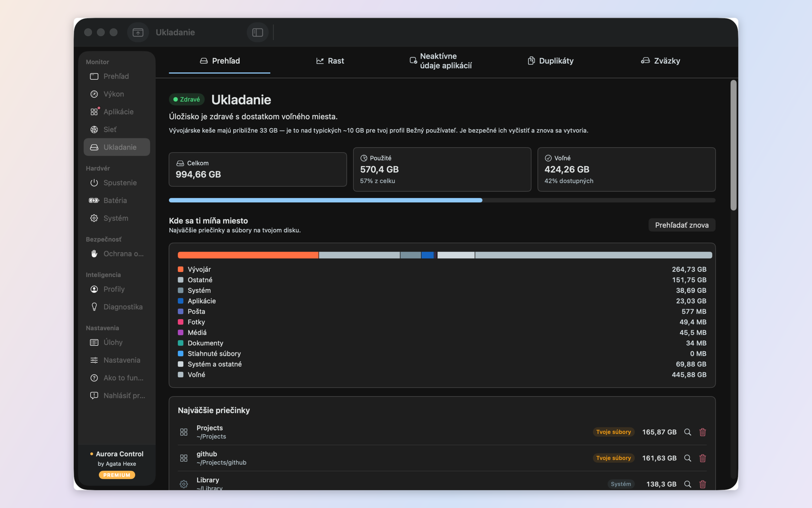Select the Prehľad top tab

coord(220,61)
